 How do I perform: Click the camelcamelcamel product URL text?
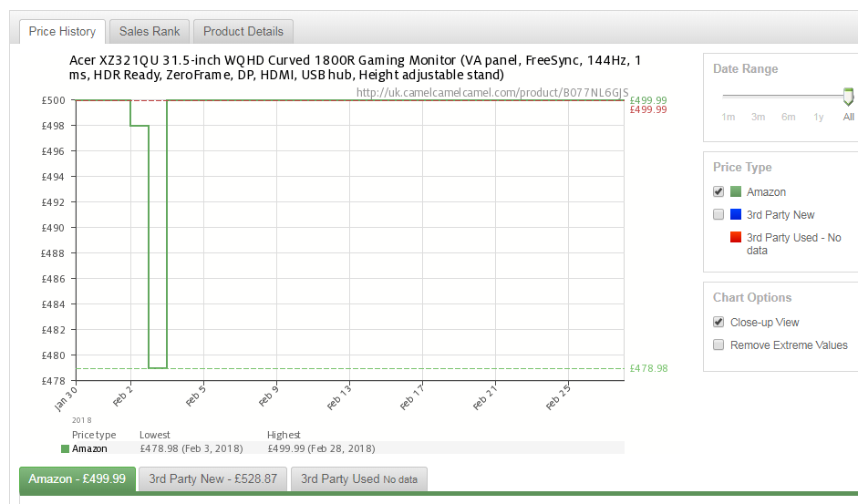(492, 92)
